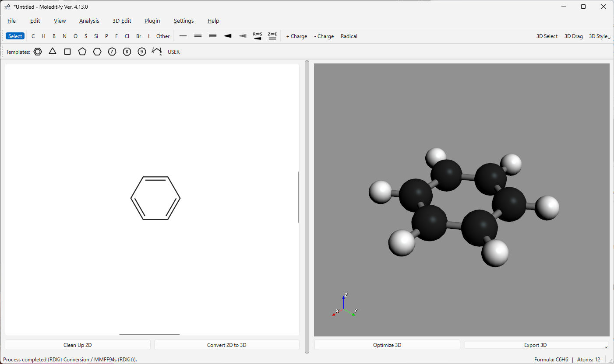Choose the alkyl chain template icon
This screenshot has height=364, width=614.
tap(157, 52)
